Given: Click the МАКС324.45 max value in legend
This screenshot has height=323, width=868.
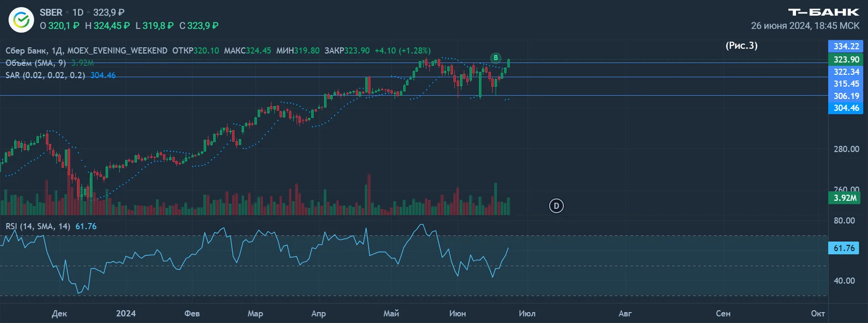Looking at the screenshot, I should tap(247, 50).
